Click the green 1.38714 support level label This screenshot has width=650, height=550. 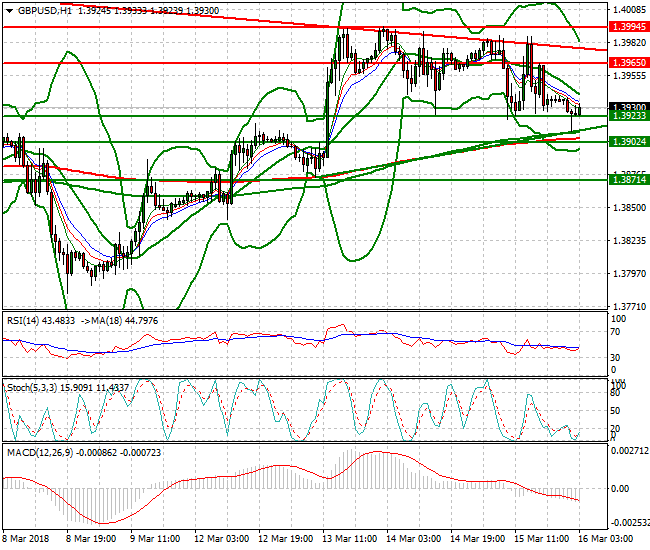[x=629, y=180]
